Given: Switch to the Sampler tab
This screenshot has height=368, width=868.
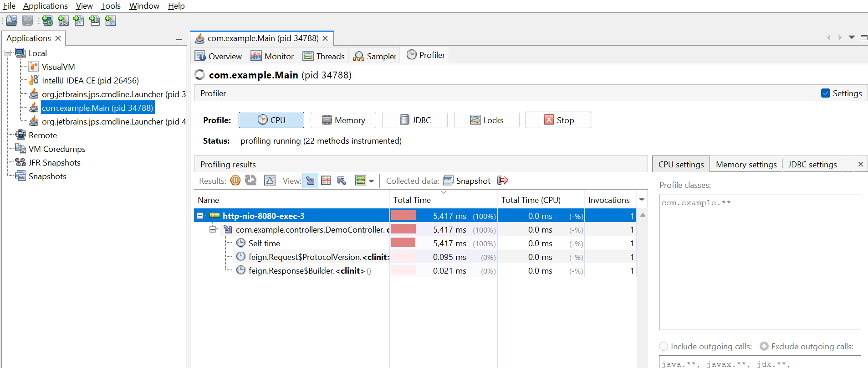Looking at the screenshot, I should pyautogui.click(x=375, y=56).
